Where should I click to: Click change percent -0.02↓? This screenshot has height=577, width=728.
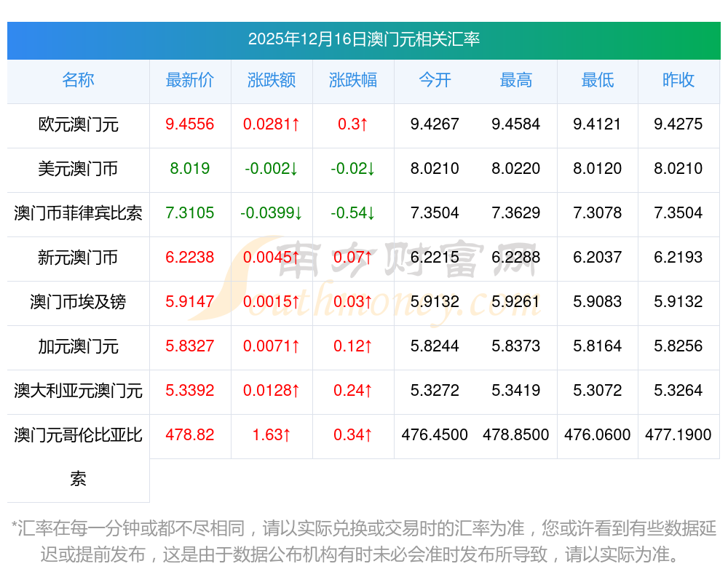click(x=353, y=168)
